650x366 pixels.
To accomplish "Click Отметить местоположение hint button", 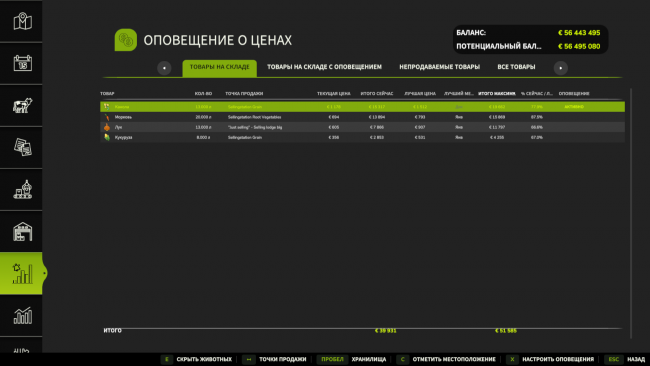I will tap(446, 359).
